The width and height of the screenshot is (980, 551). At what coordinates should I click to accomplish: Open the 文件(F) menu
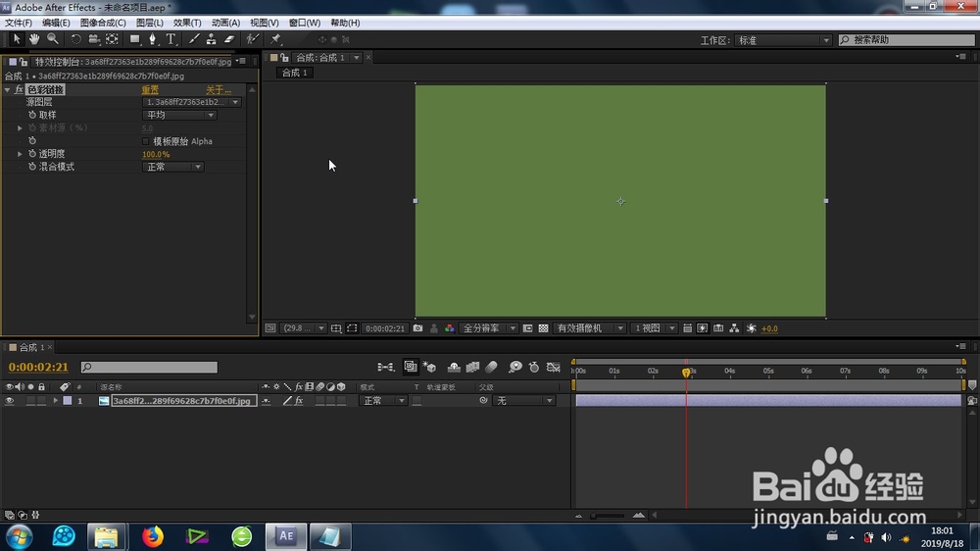(18, 23)
